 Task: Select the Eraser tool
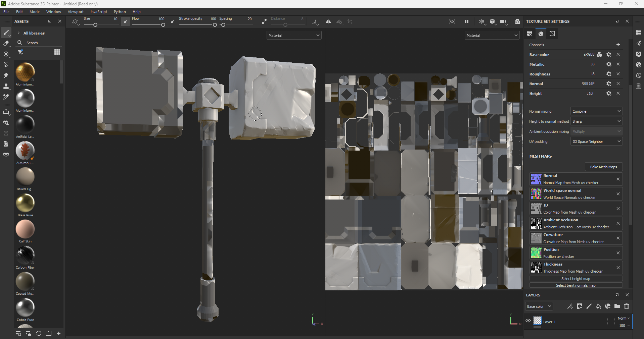click(6, 43)
